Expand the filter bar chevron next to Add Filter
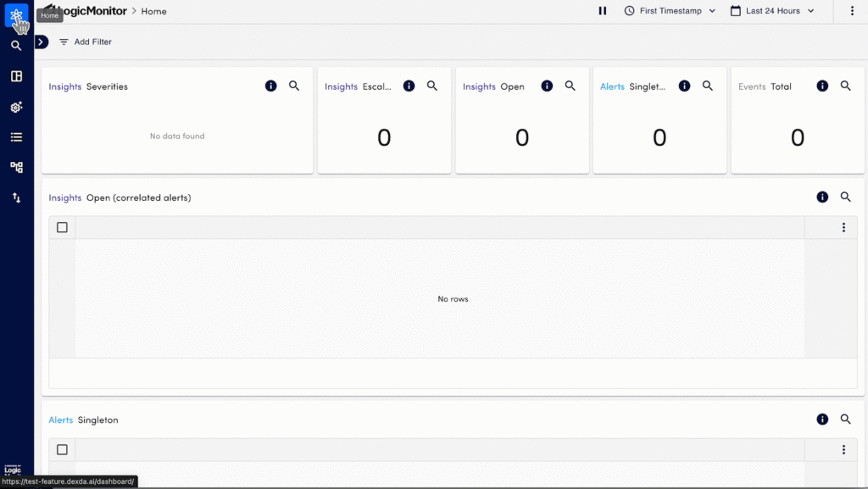The image size is (868, 489). click(41, 41)
